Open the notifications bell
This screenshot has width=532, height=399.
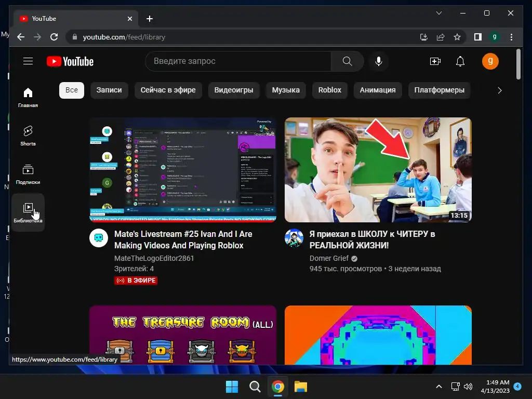tap(460, 61)
